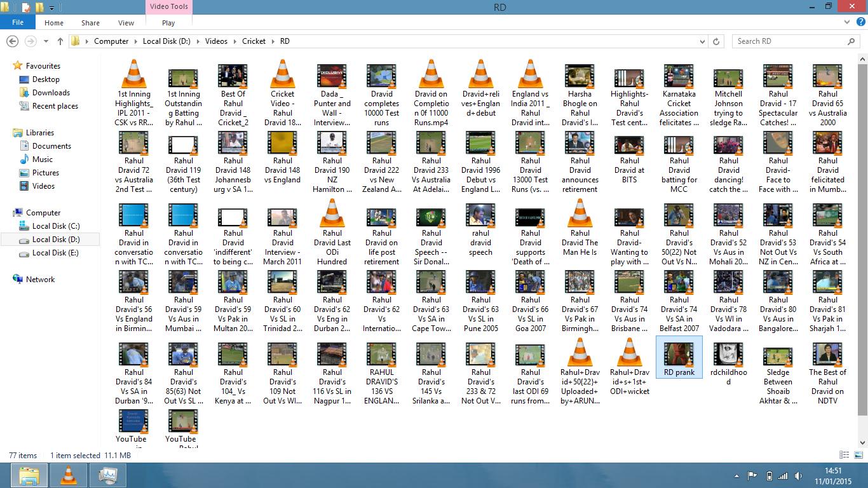868x488 pixels.
Task: Expand the ribbon using the chevron
Action: point(847,23)
